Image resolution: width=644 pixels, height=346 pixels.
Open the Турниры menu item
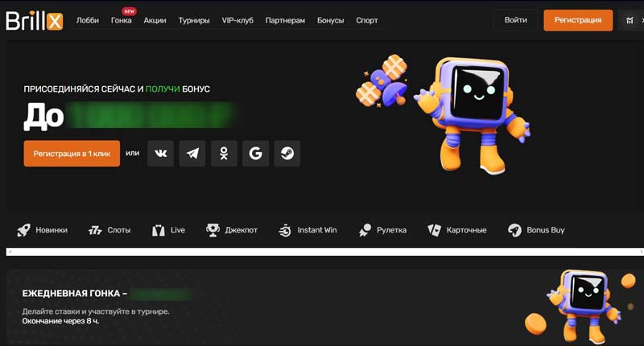(194, 20)
